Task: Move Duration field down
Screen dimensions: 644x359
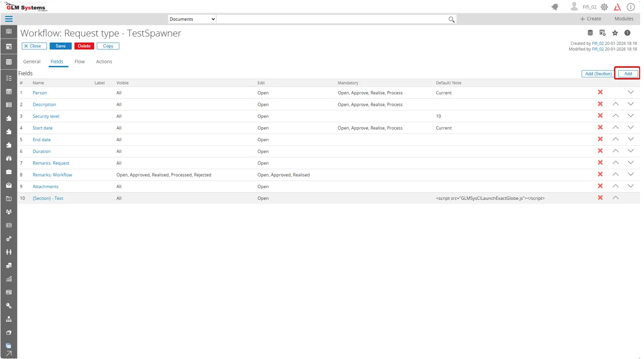Action: 630,151
